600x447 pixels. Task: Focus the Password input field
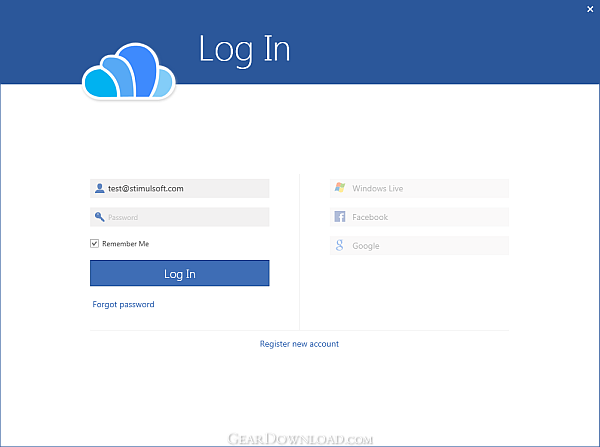[x=179, y=217]
